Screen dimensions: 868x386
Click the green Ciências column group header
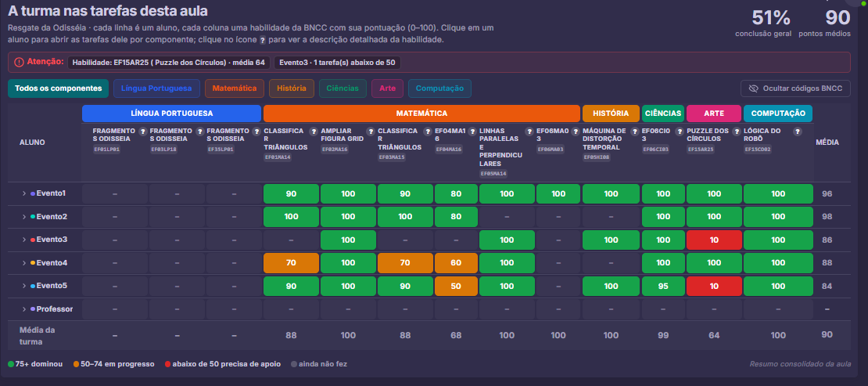(663, 113)
